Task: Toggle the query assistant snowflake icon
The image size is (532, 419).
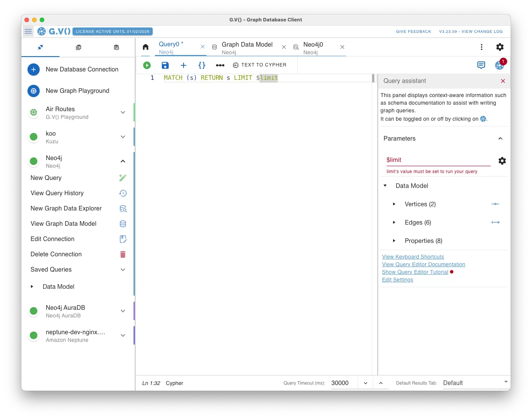Action: (499, 65)
